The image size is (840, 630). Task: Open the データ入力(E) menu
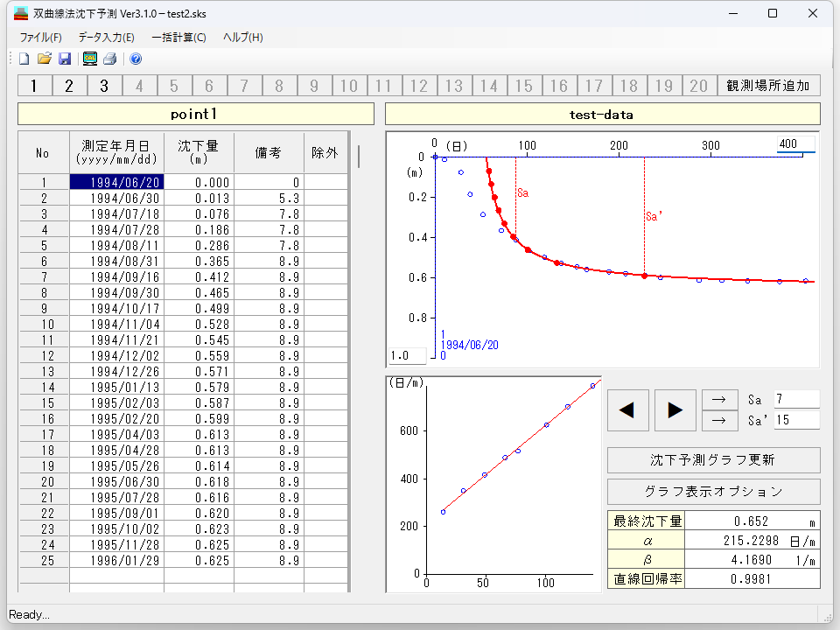tap(106, 38)
